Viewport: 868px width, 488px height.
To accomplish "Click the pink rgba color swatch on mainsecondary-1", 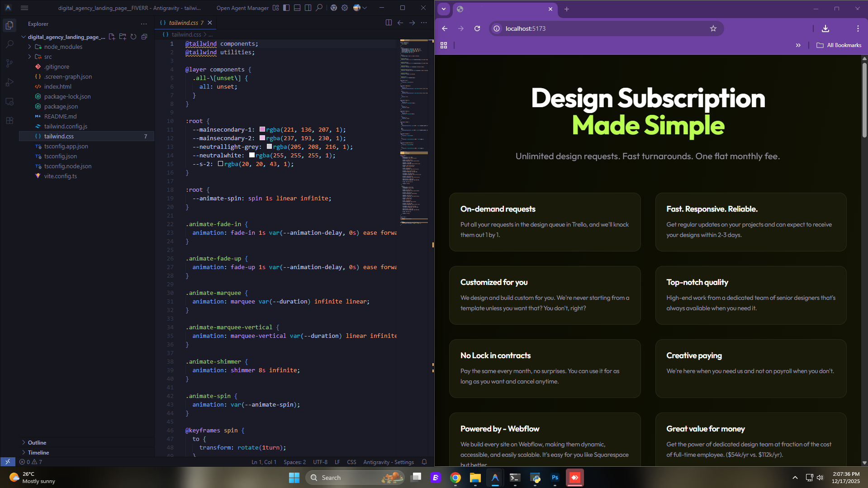I will click(x=262, y=129).
